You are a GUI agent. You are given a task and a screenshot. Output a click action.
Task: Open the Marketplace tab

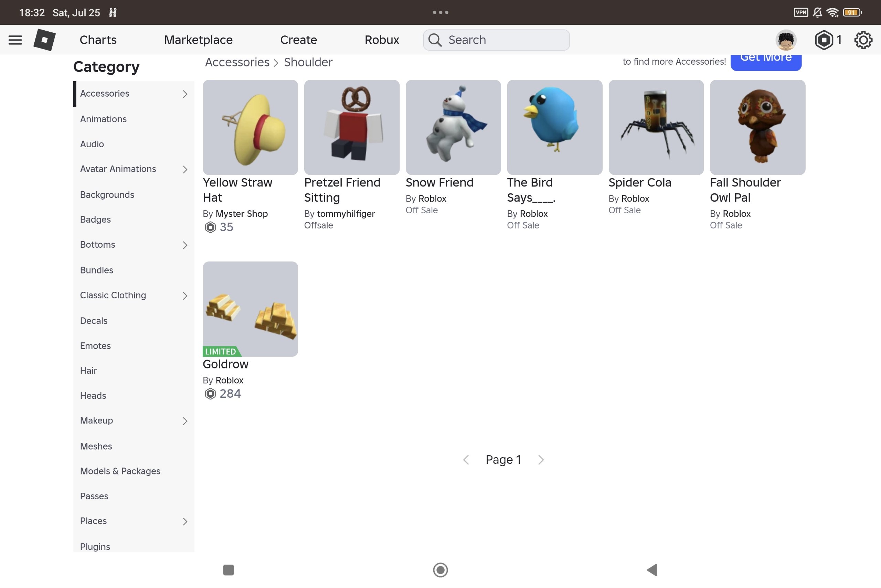pyautogui.click(x=199, y=40)
